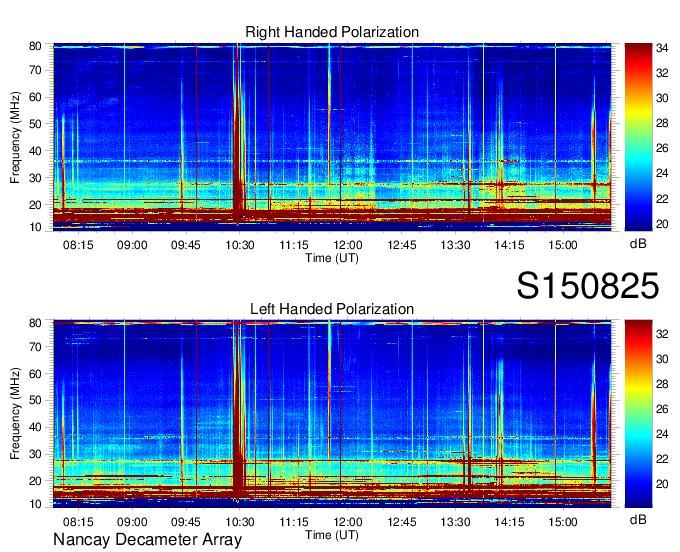Click the "28" tick on the lower color bar

click(662, 384)
